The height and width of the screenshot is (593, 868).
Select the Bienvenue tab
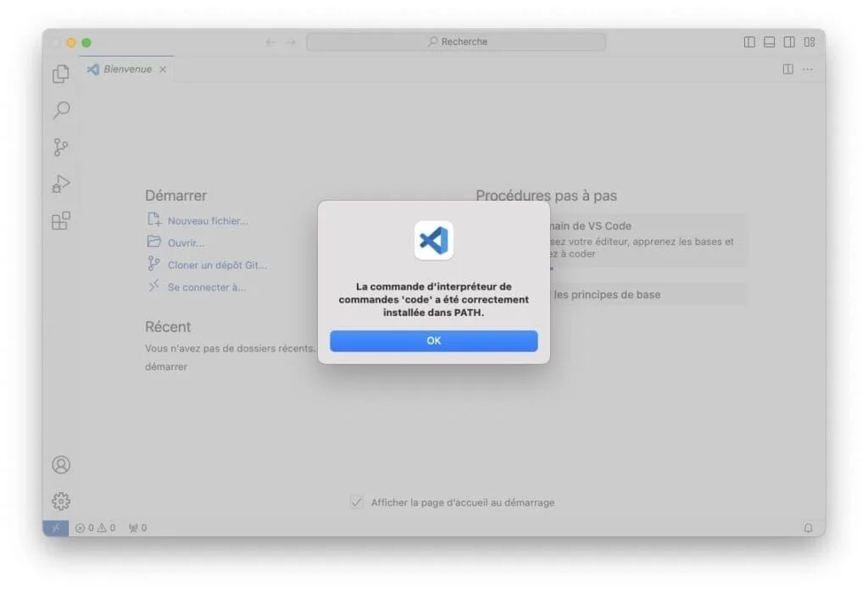(127, 69)
